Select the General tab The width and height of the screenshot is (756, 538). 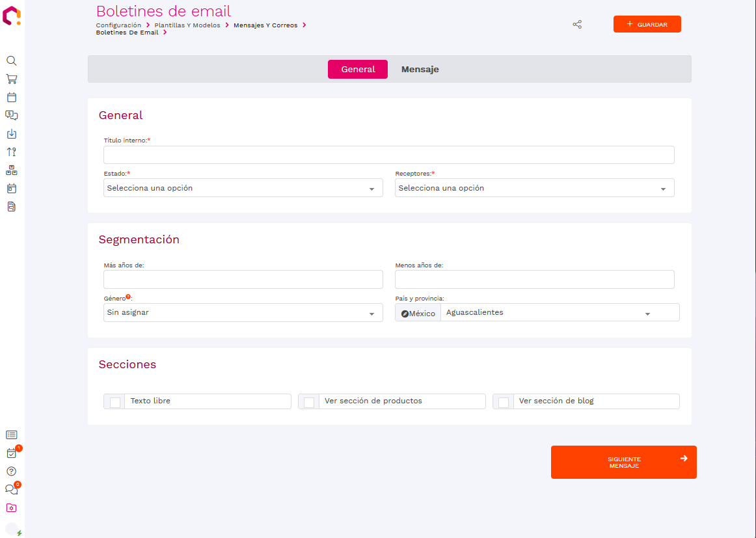(358, 70)
